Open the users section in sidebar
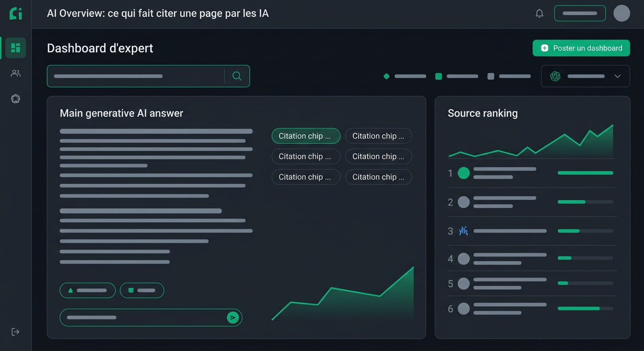The height and width of the screenshot is (351, 644). click(16, 73)
